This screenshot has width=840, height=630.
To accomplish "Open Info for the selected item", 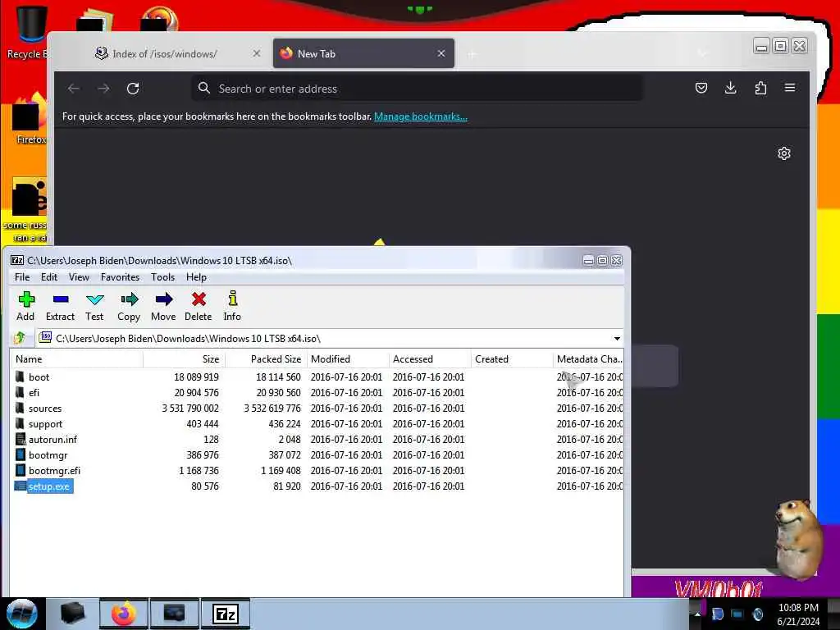I will coord(232,306).
